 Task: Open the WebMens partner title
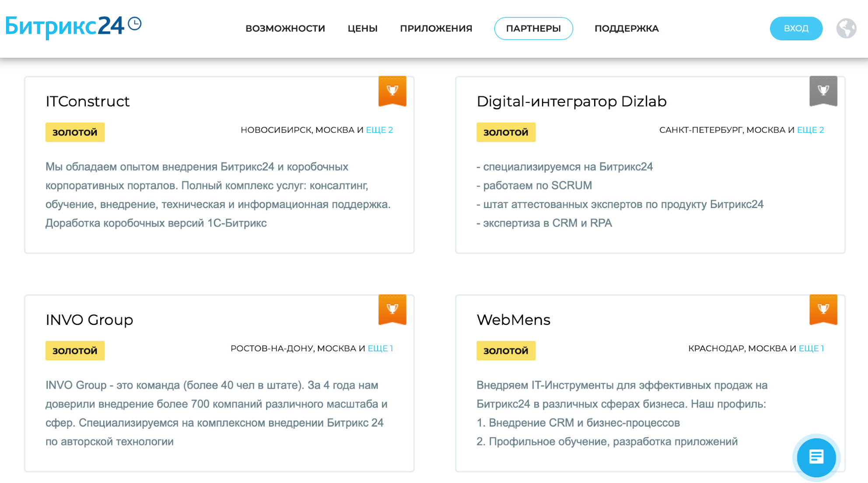(x=513, y=320)
